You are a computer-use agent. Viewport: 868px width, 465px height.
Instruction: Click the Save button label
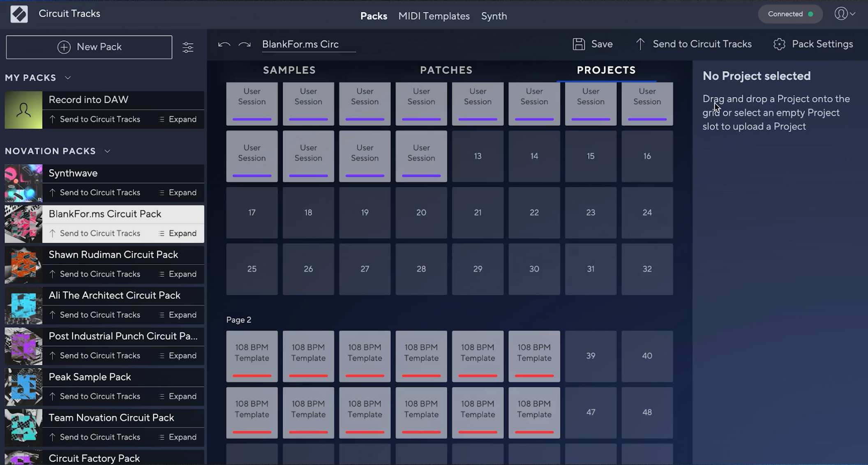[602, 44]
